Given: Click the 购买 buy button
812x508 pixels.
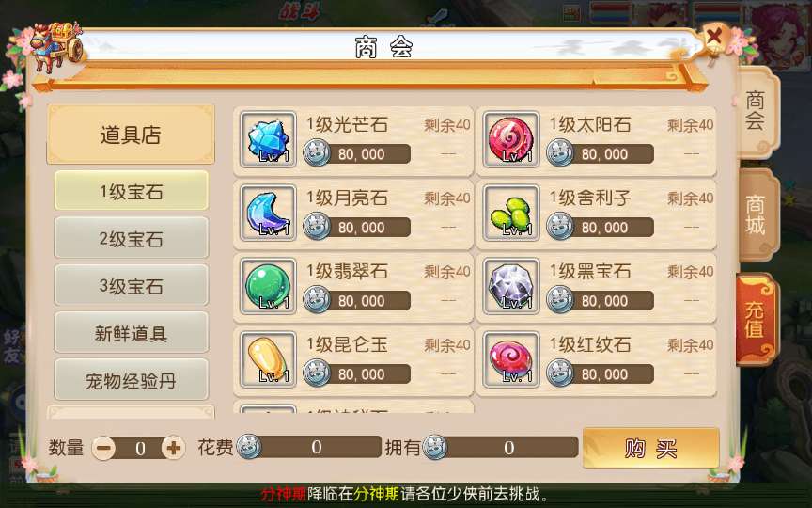Looking at the screenshot, I should [x=651, y=449].
